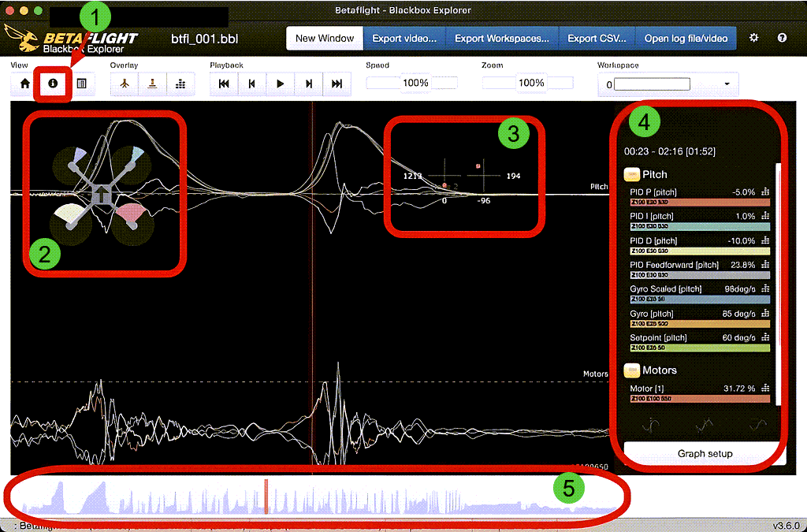Click the orange Gyro [pitch] color bar

(x=700, y=324)
